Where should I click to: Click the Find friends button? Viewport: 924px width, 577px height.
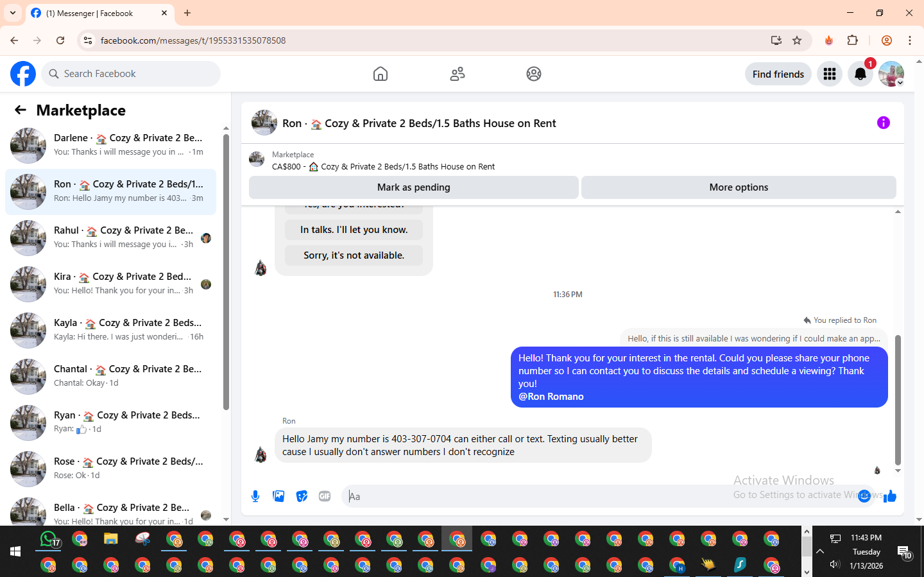click(x=778, y=74)
